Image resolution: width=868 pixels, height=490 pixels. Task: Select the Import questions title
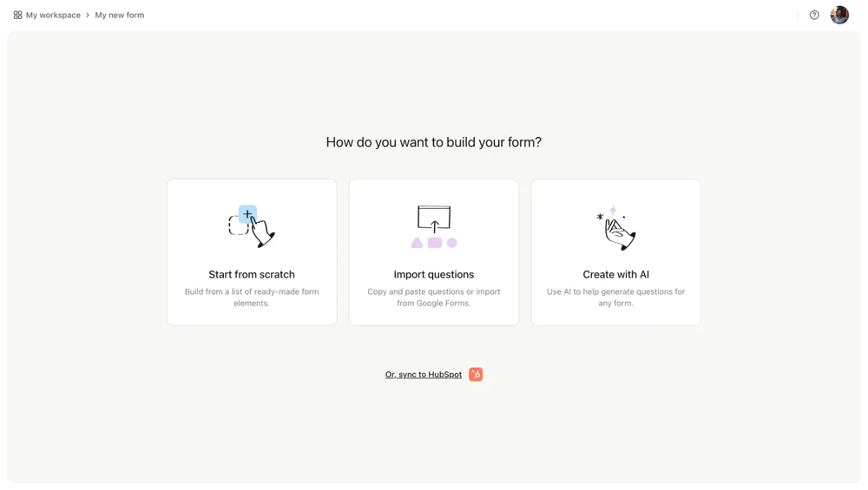click(x=434, y=274)
